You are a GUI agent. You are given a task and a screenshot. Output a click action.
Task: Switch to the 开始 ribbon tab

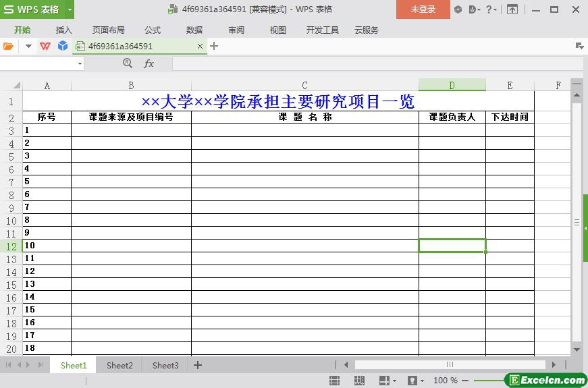[22, 30]
